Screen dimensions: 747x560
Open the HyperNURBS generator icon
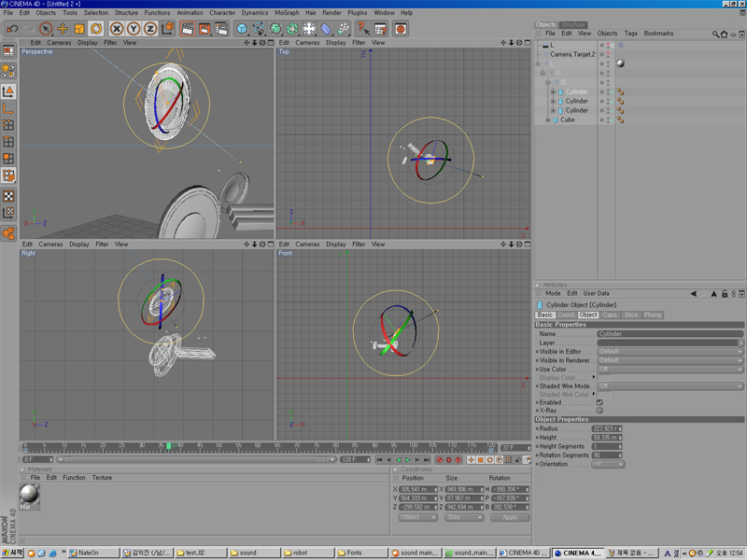point(275,29)
